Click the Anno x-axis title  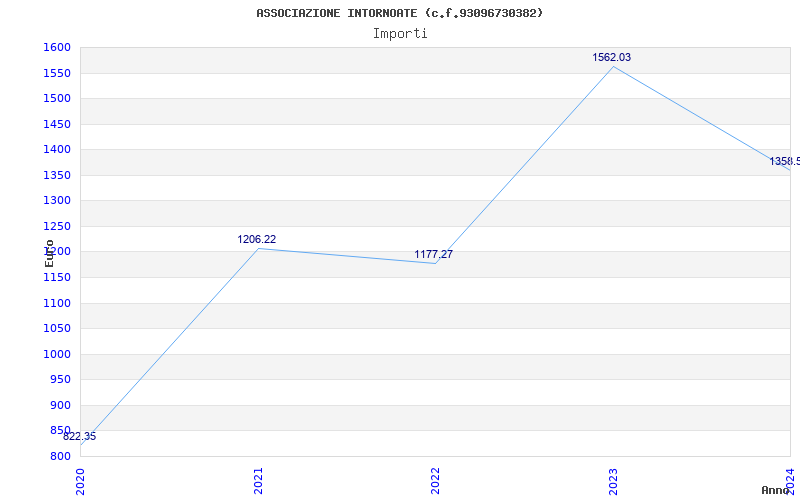tap(775, 490)
